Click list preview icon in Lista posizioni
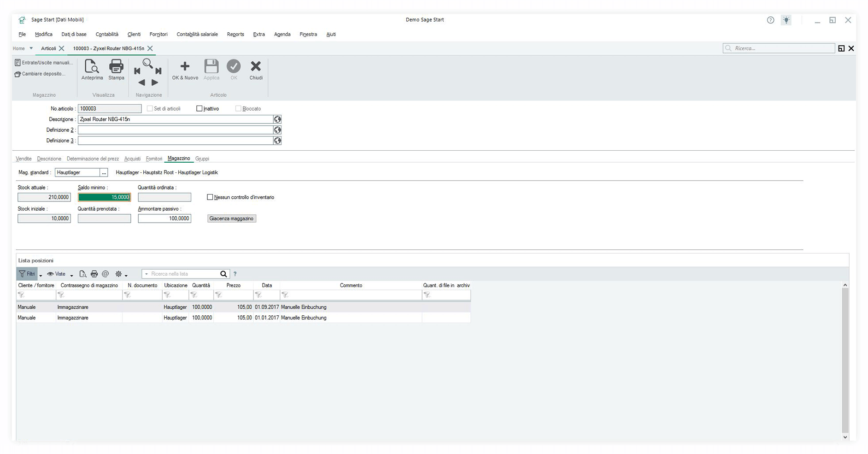This screenshot has height=454, width=868. point(83,274)
